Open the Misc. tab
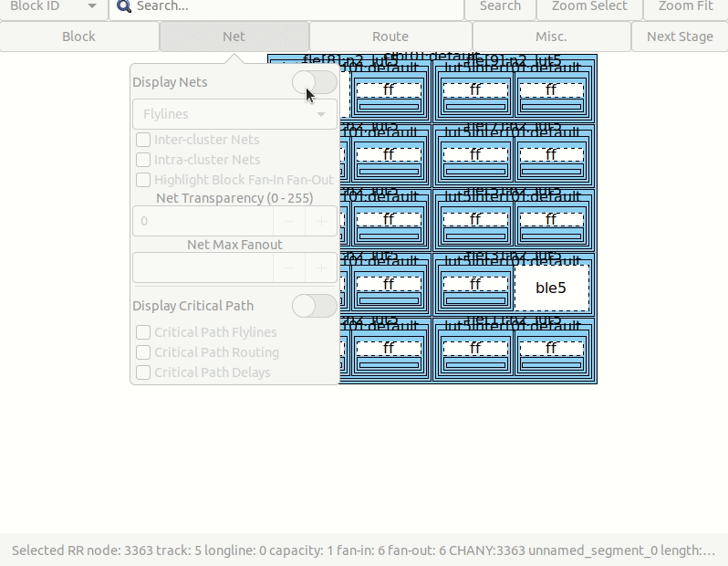This screenshot has width=728, height=566. click(x=551, y=37)
